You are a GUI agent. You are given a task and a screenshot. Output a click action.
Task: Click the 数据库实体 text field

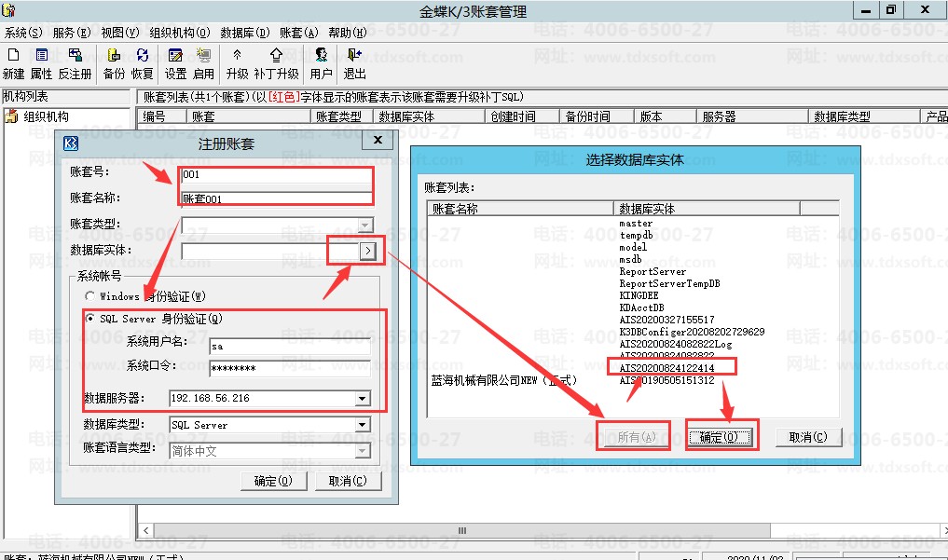point(269,251)
